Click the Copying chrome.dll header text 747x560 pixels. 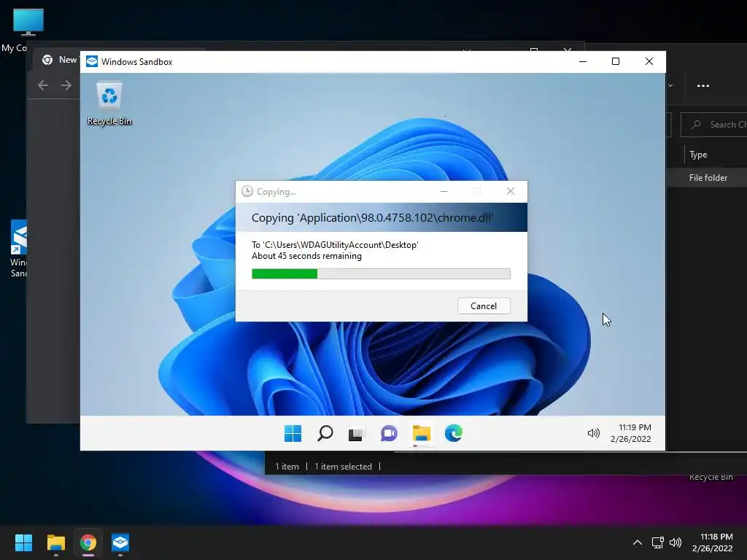coord(373,218)
